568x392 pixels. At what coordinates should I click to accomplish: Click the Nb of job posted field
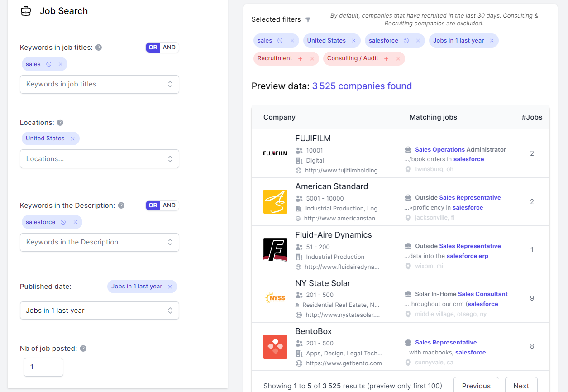click(x=43, y=367)
